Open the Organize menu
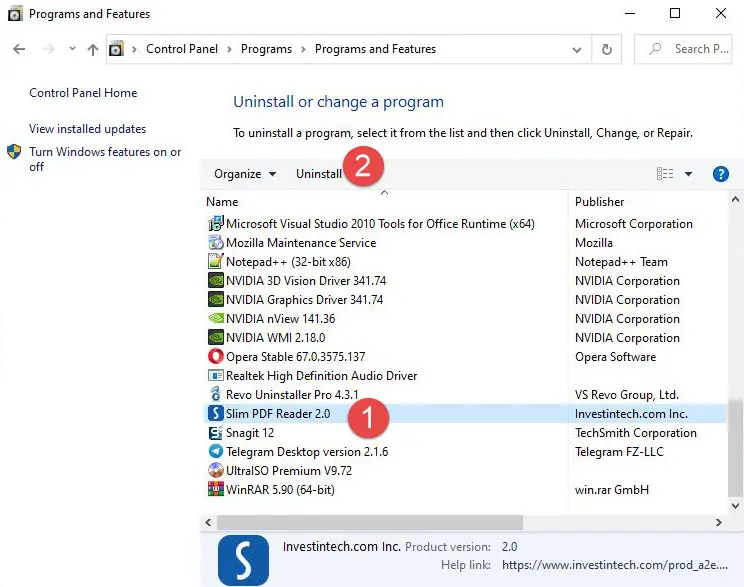 (x=245, y=174)
